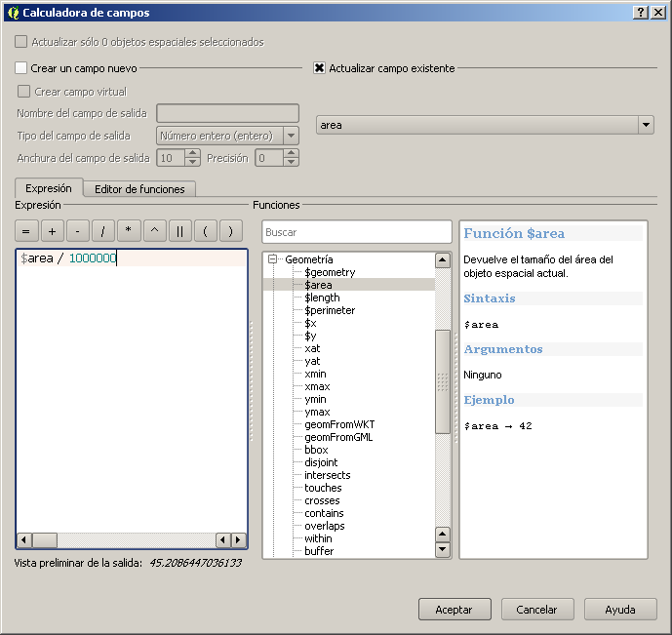Select disjoint function
The height and width of the screenshot is (635, 672).
pos(321,462)
